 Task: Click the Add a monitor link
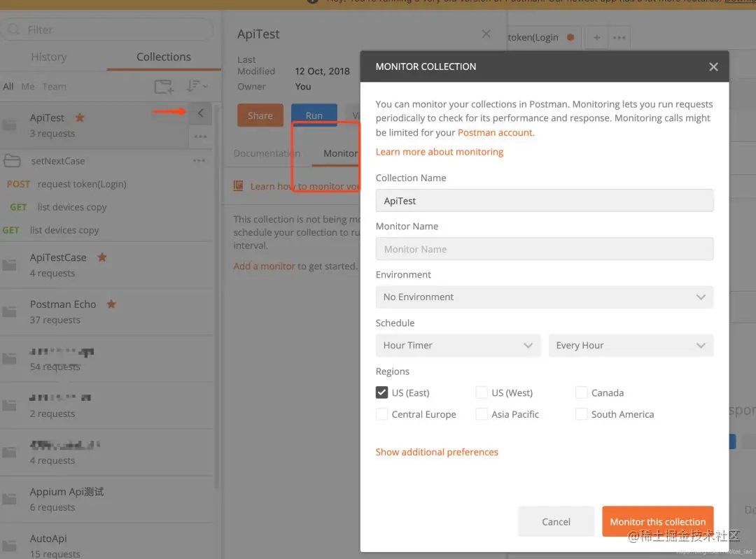pyautogui.click(x=264, y=266)
